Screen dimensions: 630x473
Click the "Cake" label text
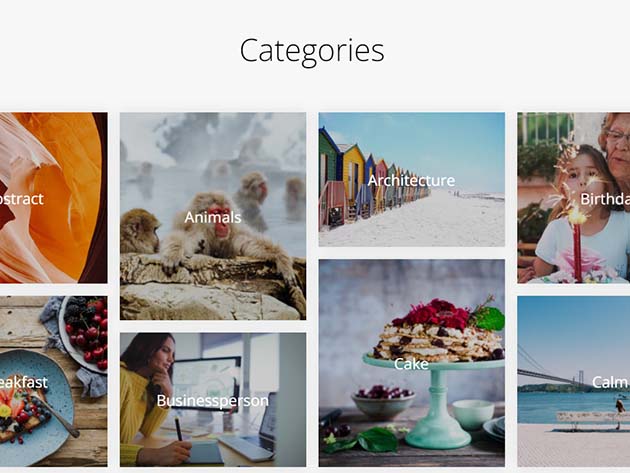point(411,364)
